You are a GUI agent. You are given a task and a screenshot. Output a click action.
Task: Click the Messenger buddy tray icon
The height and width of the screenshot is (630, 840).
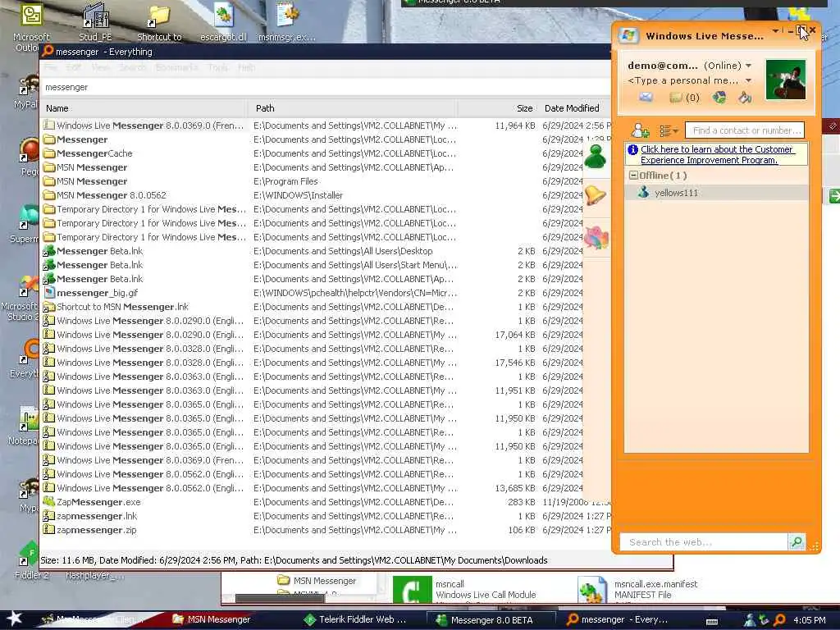(750, 620)
